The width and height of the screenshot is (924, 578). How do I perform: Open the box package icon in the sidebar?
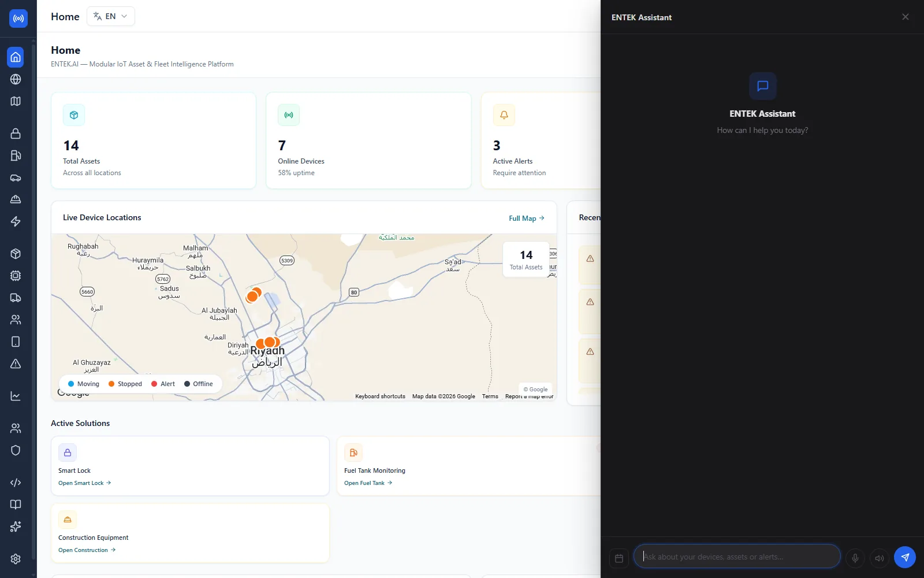pos(16,254)
